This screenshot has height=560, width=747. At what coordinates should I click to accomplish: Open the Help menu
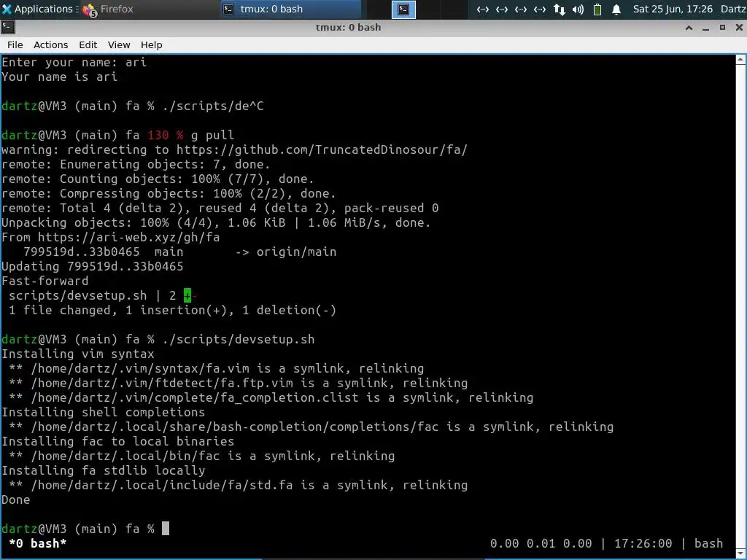pos(152,44)
